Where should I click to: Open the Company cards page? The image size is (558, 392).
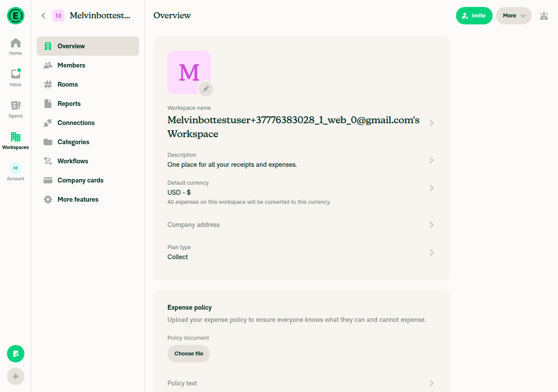pyautogui.click(x=88, y=180)
